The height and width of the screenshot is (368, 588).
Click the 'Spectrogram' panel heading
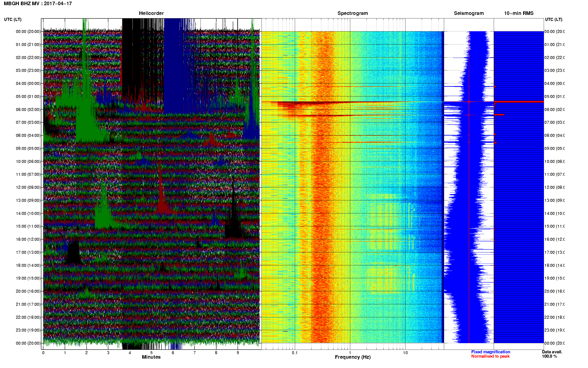353,13
